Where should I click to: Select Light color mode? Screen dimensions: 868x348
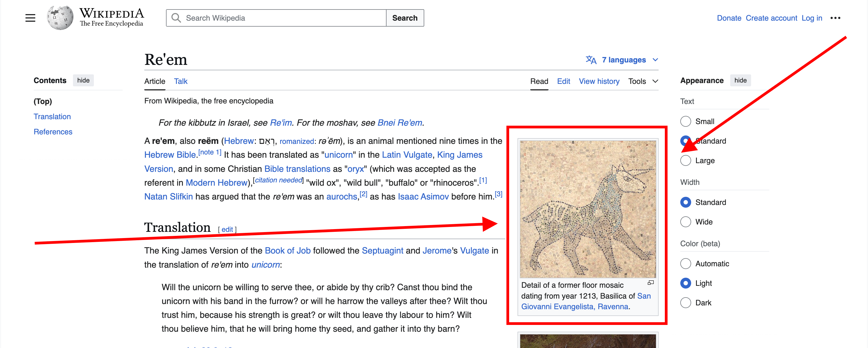[685, 283]
